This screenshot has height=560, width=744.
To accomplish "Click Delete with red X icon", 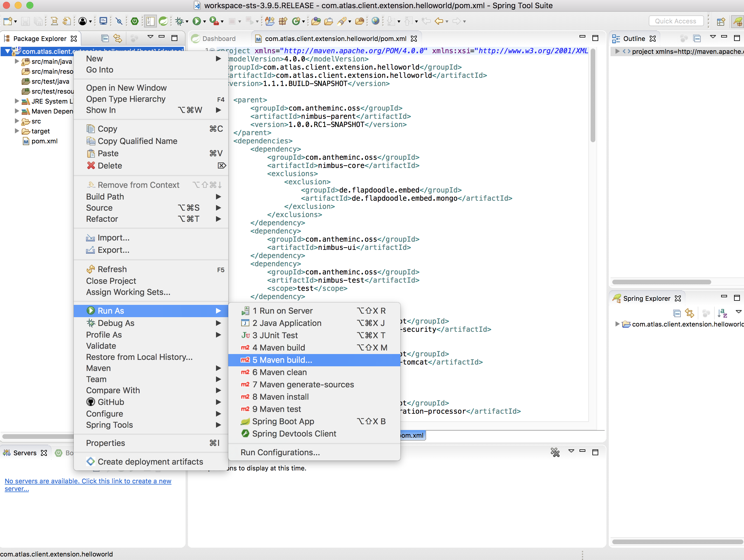I will click(151, 165).
